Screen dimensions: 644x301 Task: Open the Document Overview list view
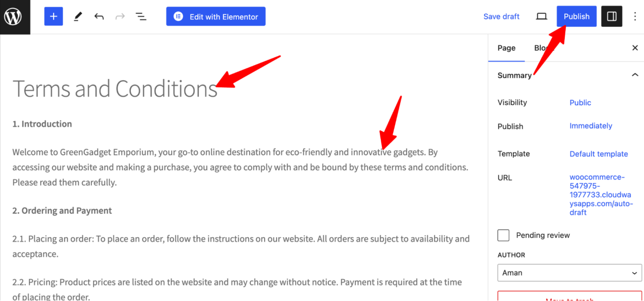click(x=141, y=16)
